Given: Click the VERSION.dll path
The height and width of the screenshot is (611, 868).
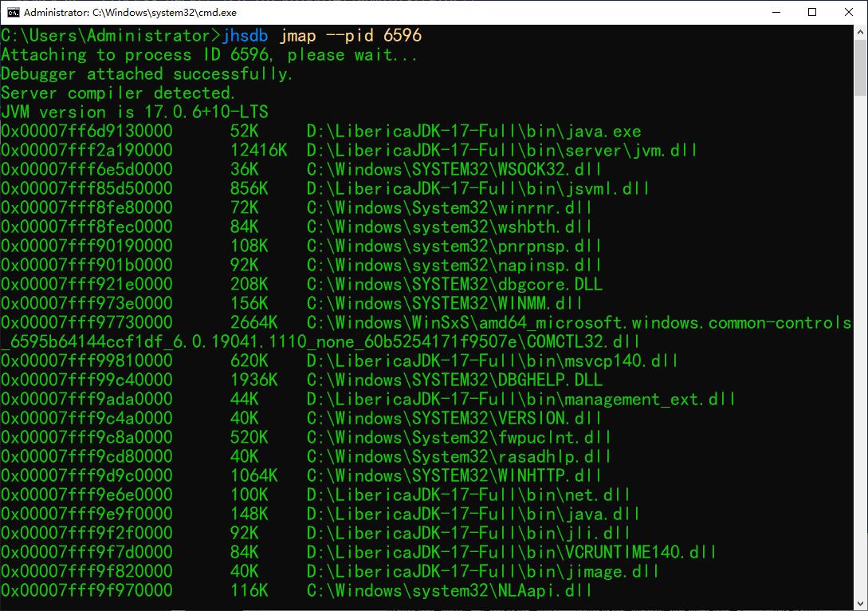Looking at the screenshot, I should click(x=454, y=418).
